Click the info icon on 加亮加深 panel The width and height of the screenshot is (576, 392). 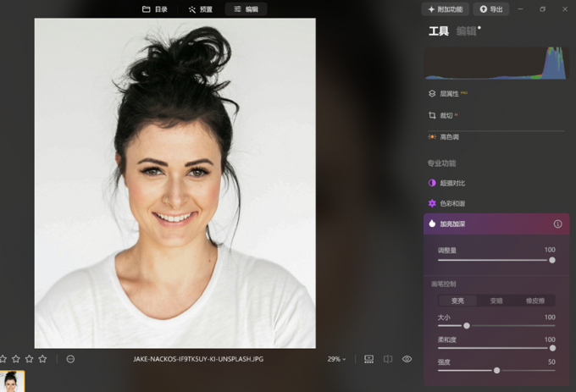point(557,224)
